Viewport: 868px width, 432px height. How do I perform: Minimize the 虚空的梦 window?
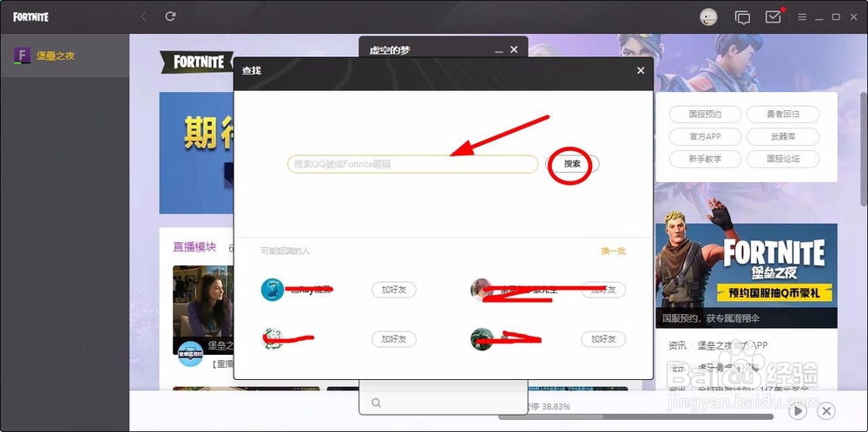499,51
